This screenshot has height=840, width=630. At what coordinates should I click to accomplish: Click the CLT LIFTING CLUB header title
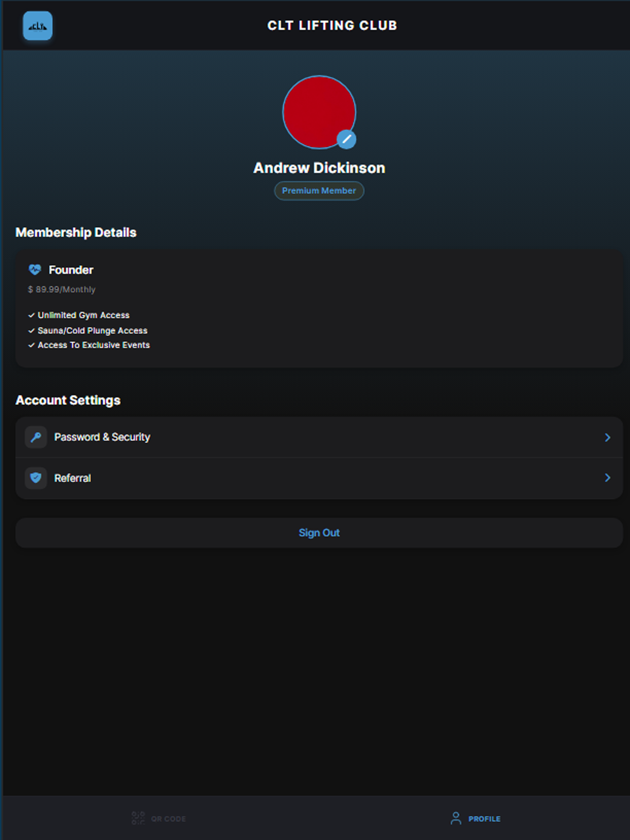[332, 25]
